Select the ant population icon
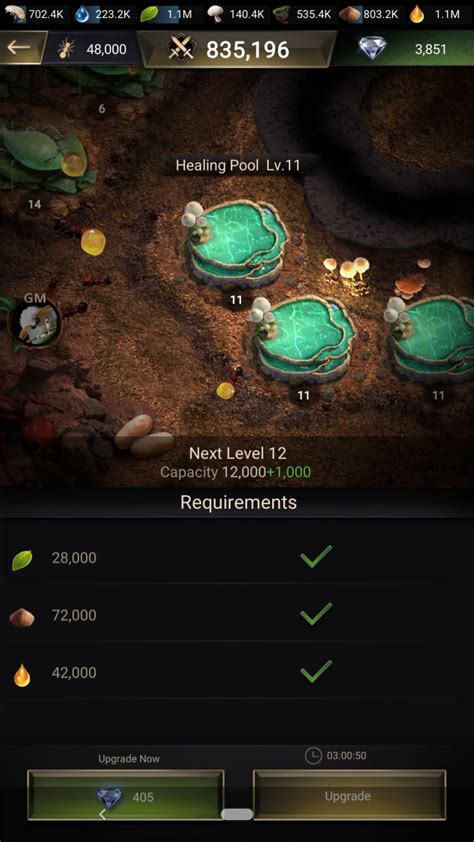Viewport: 474px width, 842px height. pyautogui.click(x=67, y=49)
